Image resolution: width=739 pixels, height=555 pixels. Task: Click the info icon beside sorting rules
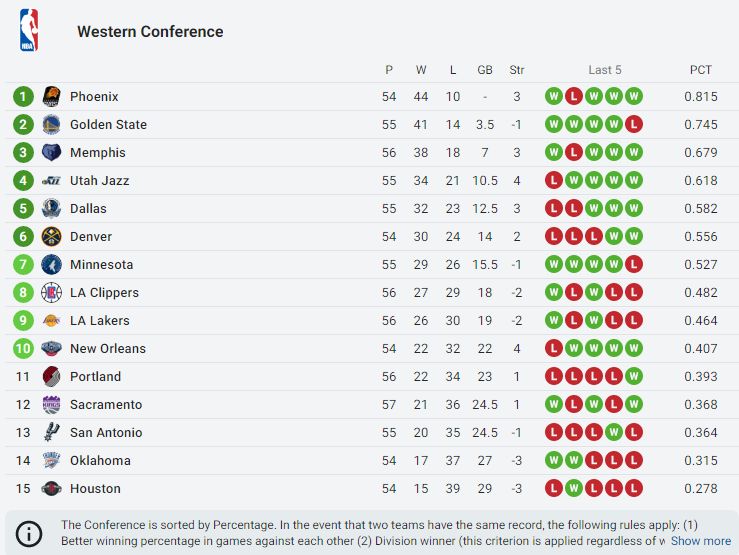29,534
